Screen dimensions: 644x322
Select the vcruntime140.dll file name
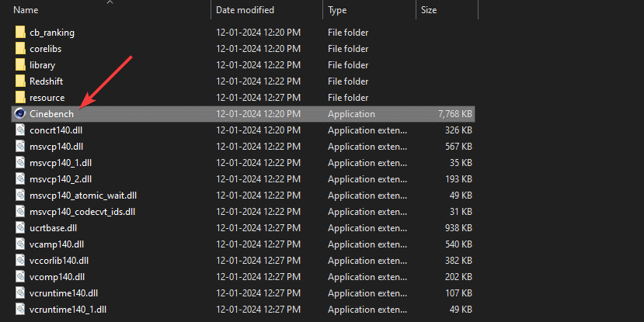[64, 293]
